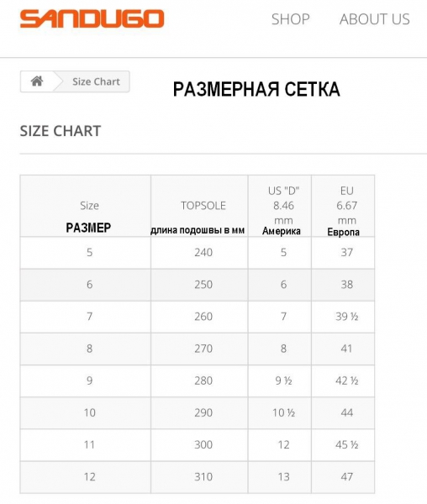Open the ABOUT US menu item

click(x=375, y=19)
